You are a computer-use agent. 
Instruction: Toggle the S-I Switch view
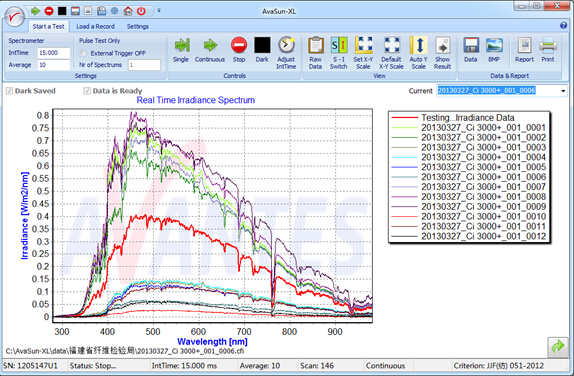[x=339, y=53]
